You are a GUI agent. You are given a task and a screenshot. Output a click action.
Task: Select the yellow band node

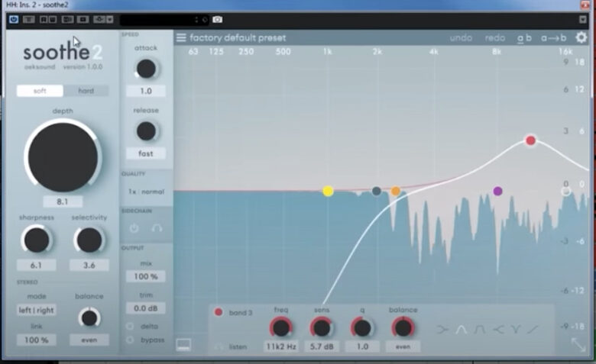point(328,191)
